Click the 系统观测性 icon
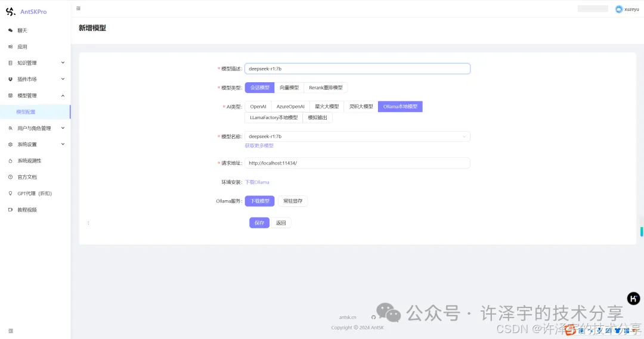Image resolution: width=644 pixels, height=339 pixels. tap(10, 161)
